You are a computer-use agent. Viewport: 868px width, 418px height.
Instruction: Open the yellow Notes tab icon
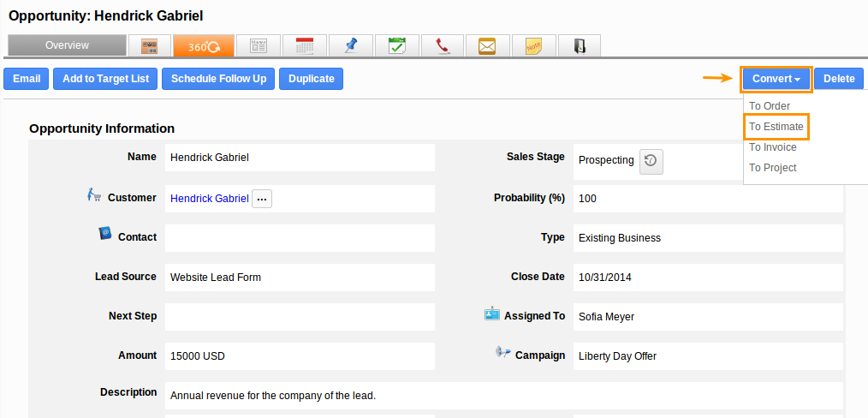[534, 45]
